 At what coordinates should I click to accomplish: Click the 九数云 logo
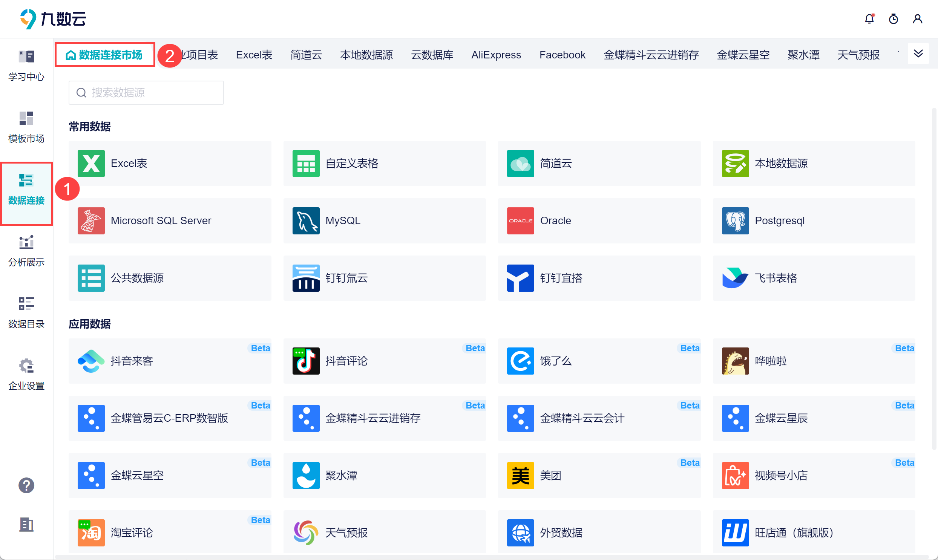(53, 19)
